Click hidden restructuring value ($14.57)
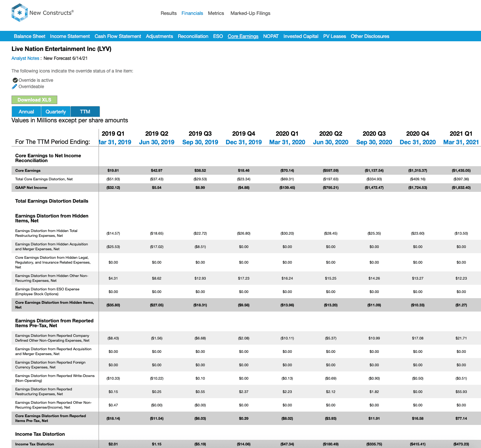This screenshot has width=481, height=448. pyautogui.click(x=113, y=233)
